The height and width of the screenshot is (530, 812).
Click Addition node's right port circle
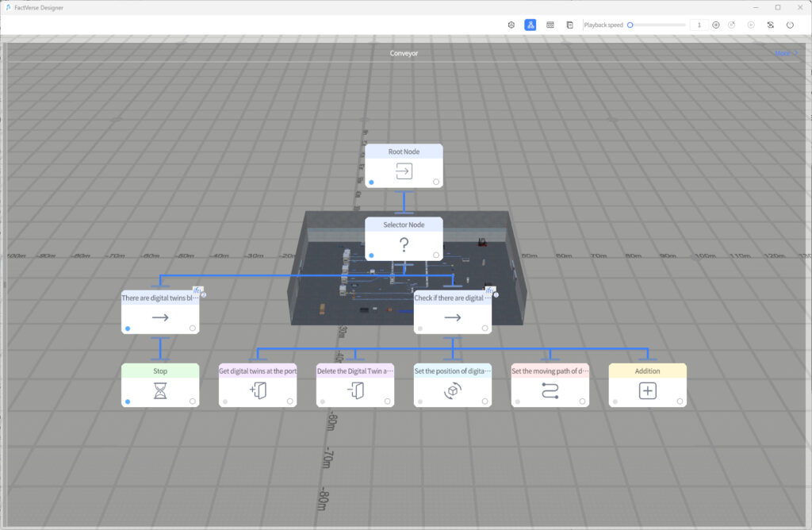click(x=680, y=401)
